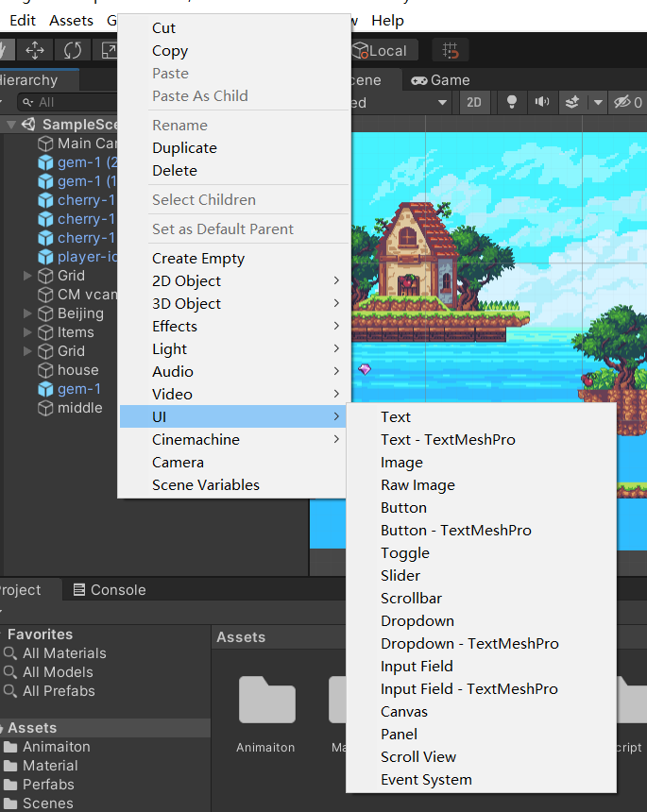
Task: Select the Main Camera object icon
Action: [x=45, y=144]
